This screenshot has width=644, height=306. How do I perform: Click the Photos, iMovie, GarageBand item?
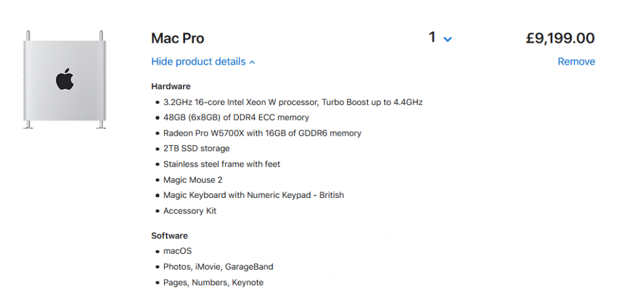pos(218,267)
